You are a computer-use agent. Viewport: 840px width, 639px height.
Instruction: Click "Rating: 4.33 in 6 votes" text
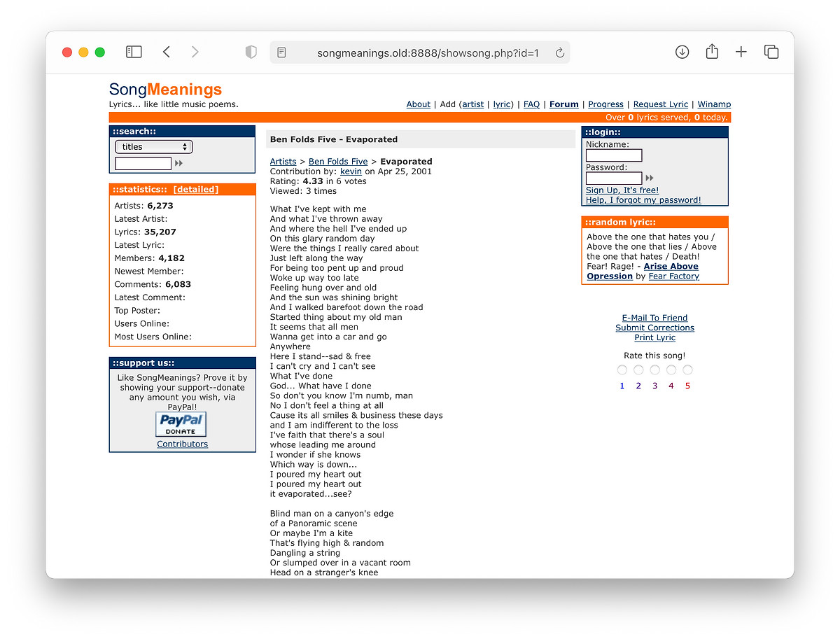[318, 181]
